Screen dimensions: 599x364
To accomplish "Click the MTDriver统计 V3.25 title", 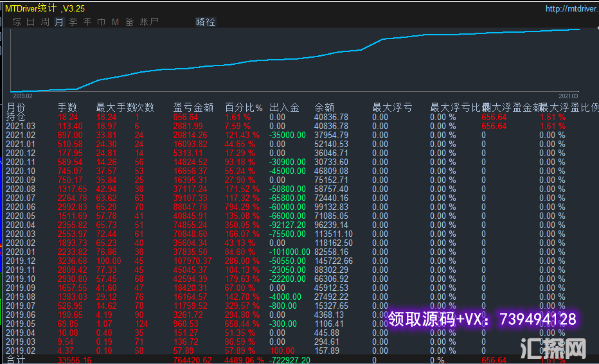I will click(45, 8).
